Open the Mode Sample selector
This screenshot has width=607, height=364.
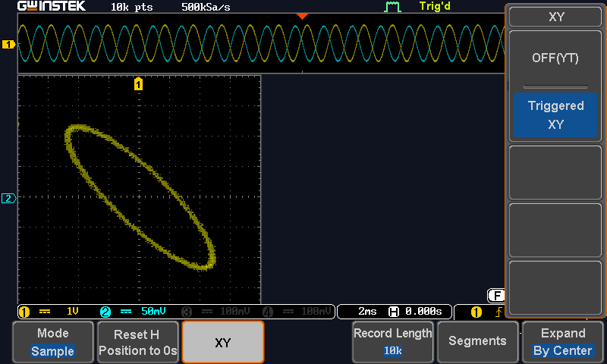tap(53, 342)
